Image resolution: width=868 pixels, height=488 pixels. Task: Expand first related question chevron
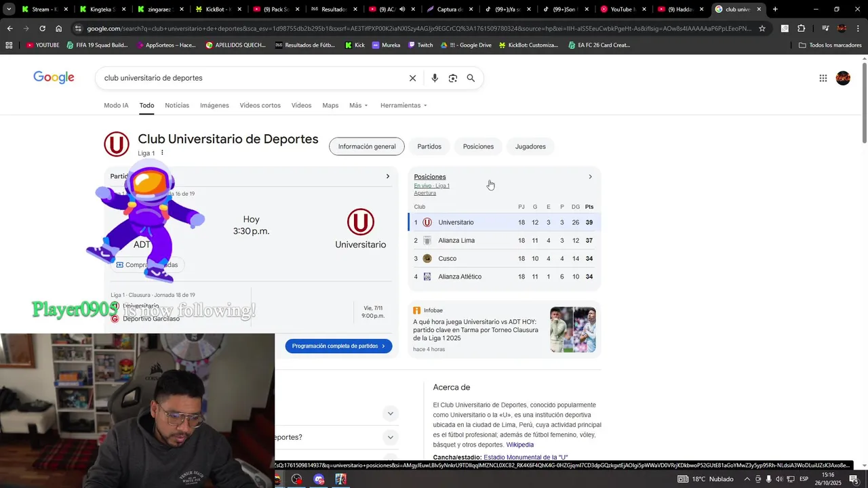tap(390, 413)
